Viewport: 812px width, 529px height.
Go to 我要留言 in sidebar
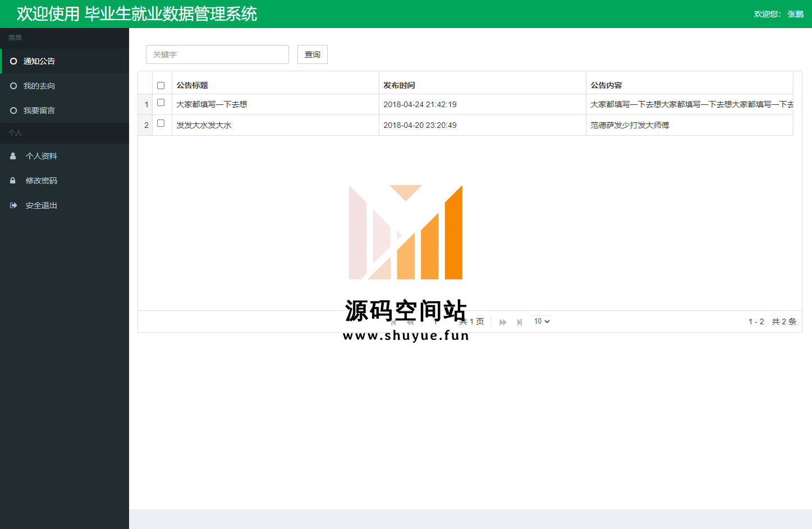point(39,111)
